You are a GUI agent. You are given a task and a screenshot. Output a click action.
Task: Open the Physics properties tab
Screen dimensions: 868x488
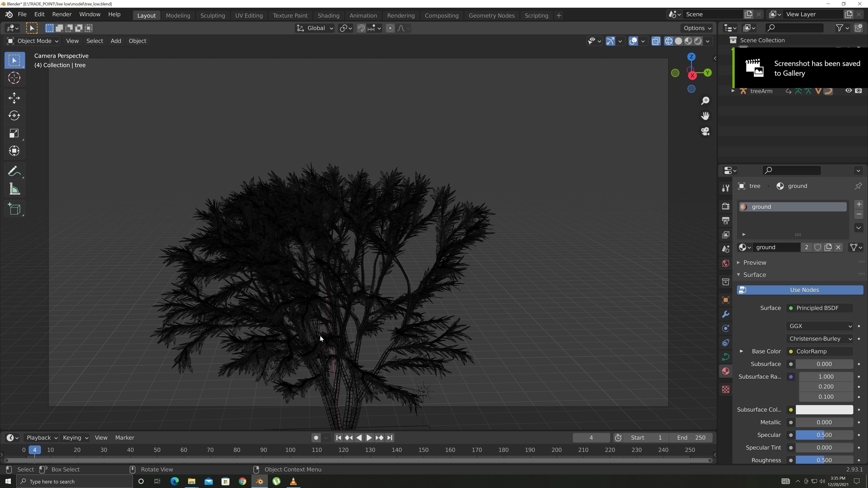click(725, 329)
